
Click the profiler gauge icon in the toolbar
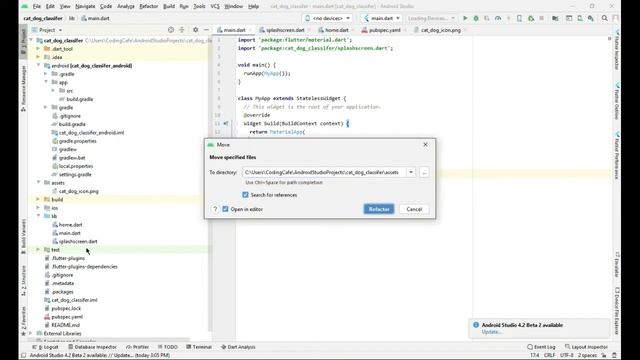point(498,18)
